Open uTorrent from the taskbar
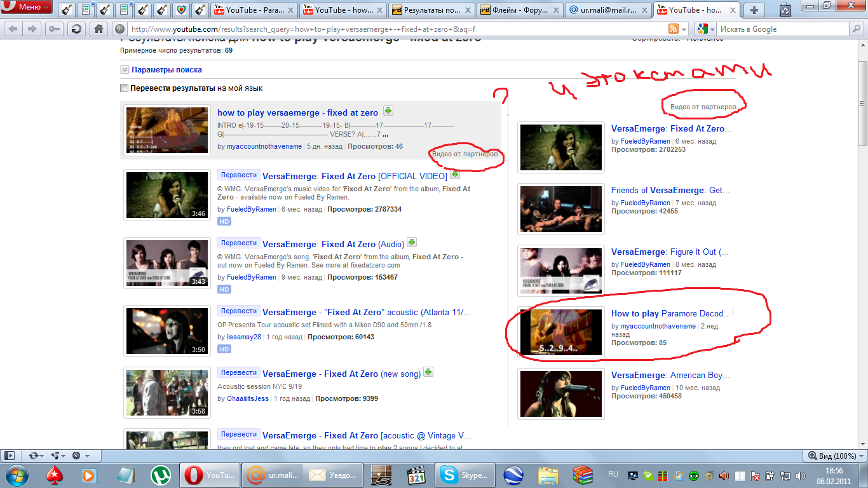 [160, 475]
